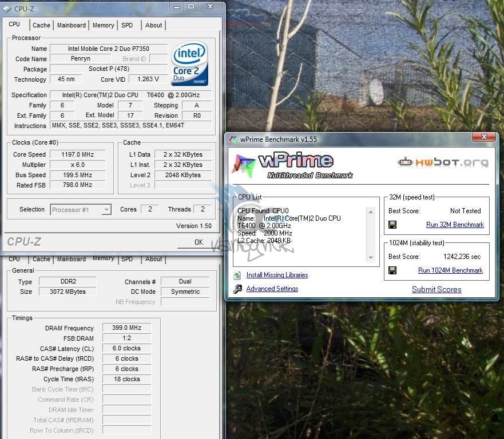Open the About tab in upper CPU-Z

coord(154,25)
